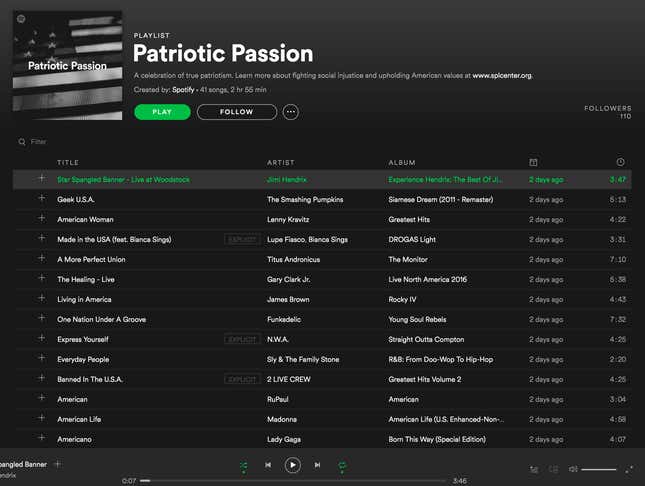Click the Patriotic Passion cover art
The height and width of the screenshot is (486, 645).
pyautogui.click(x=67, y=65)
